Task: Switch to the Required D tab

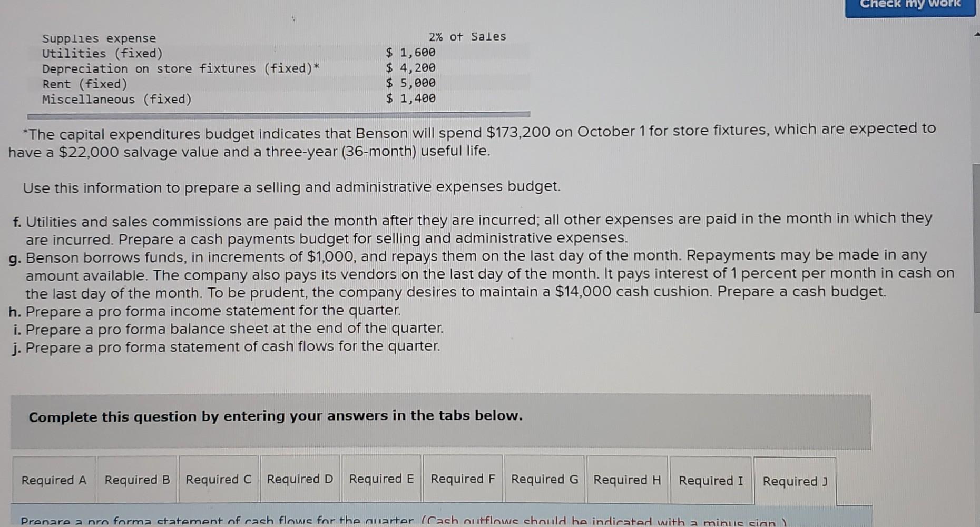Action: (x=300, y=480)
